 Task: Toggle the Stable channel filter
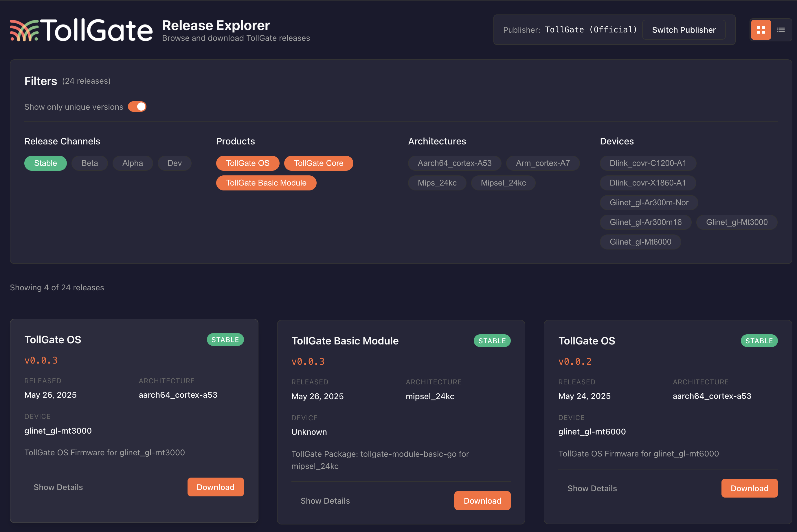pyautogui.click(x=45, y=163)
